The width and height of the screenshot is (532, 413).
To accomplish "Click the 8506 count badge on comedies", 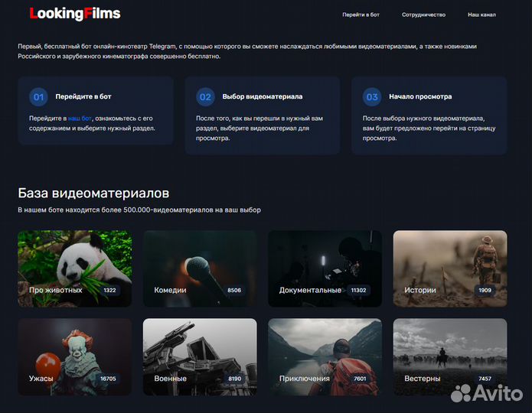I will tap(234, 291).
